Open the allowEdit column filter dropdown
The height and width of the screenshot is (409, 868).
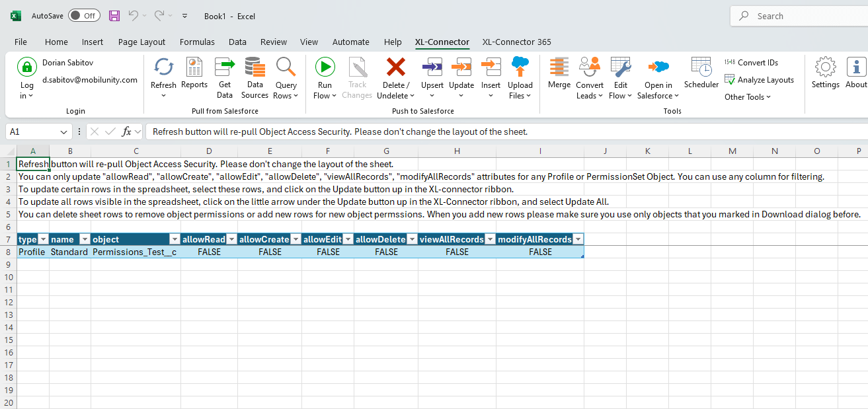coord(348,239)
